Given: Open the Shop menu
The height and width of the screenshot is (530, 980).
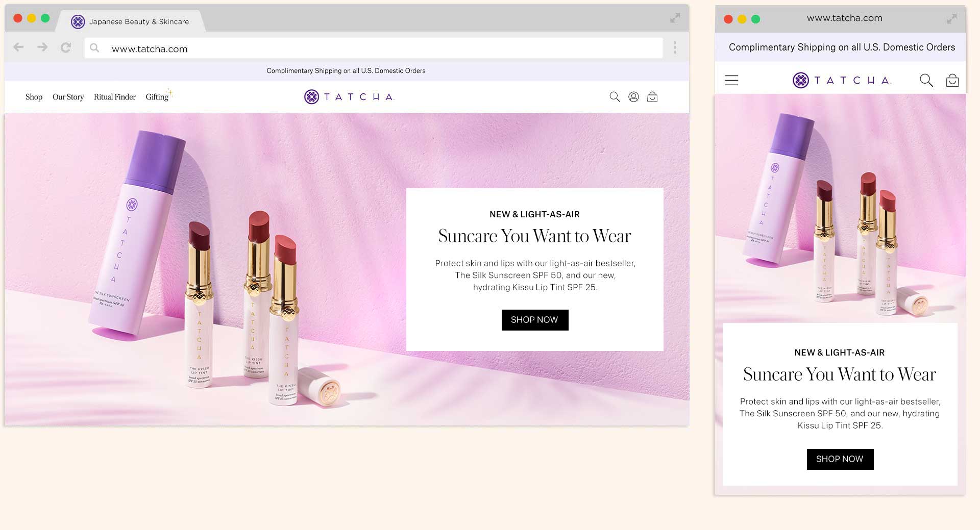Looking at the screenshot, I should 34,97.
